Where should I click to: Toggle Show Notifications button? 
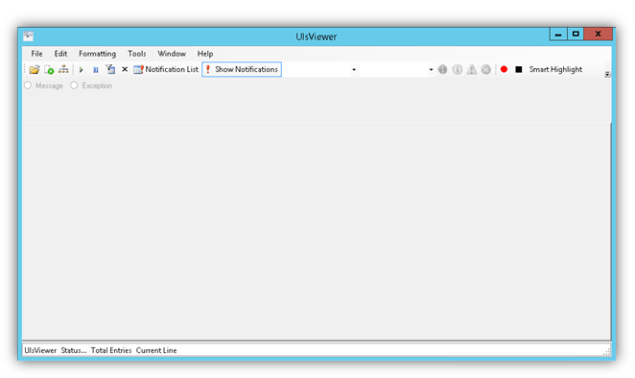click(x=242, y=69)
